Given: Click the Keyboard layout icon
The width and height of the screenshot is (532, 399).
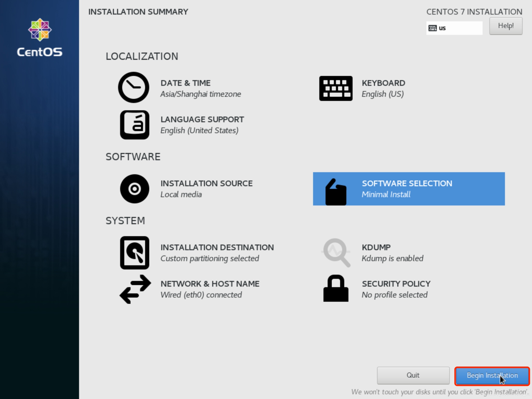Looking at the screenshot, I should click(x=336, y=88).
